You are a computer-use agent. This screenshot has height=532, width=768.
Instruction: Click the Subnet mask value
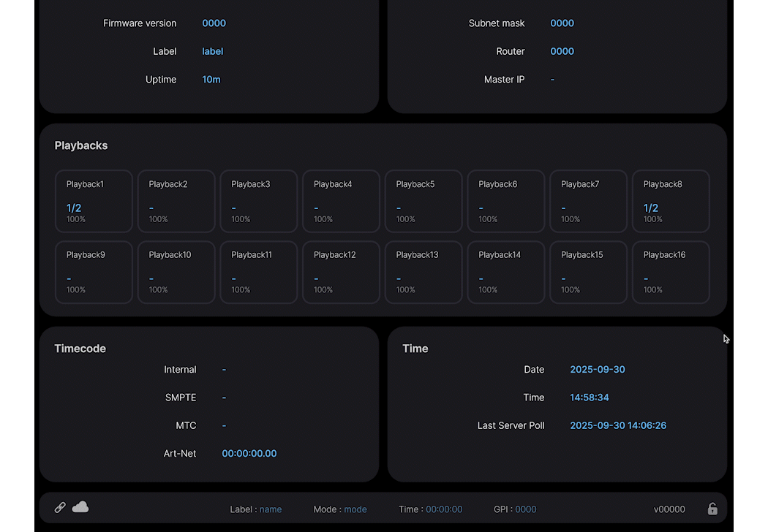562,23
